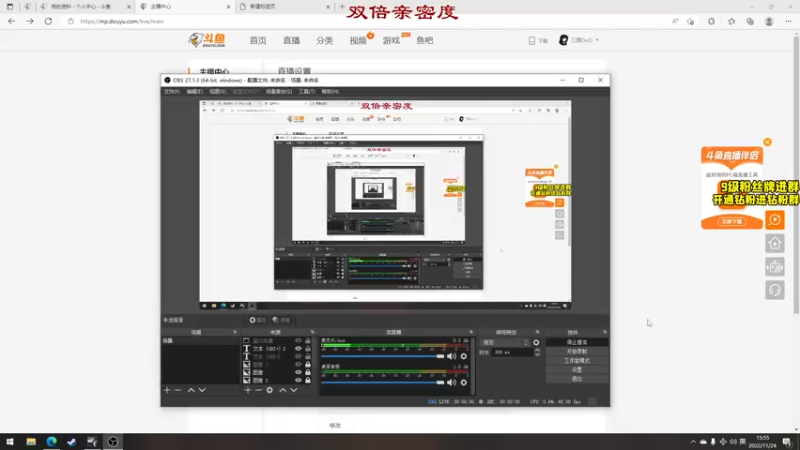Pop out the Controls dock panel

point(605,332)
